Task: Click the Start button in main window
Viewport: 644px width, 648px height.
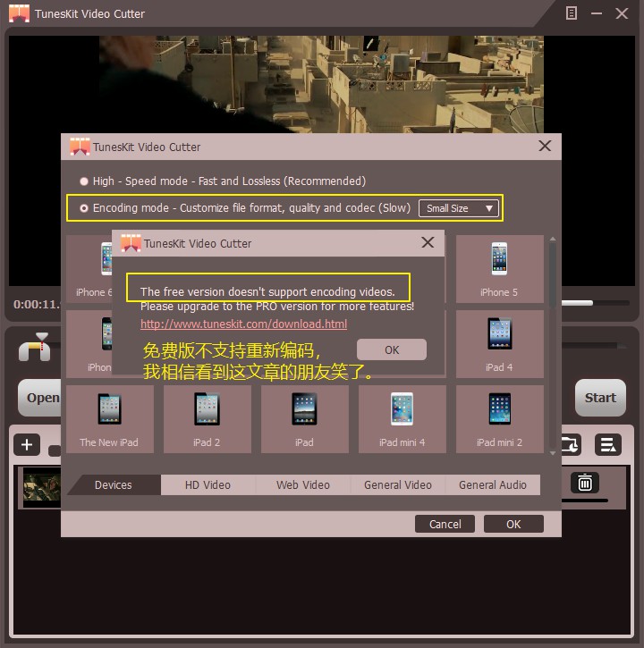Action: coord(600,398)
